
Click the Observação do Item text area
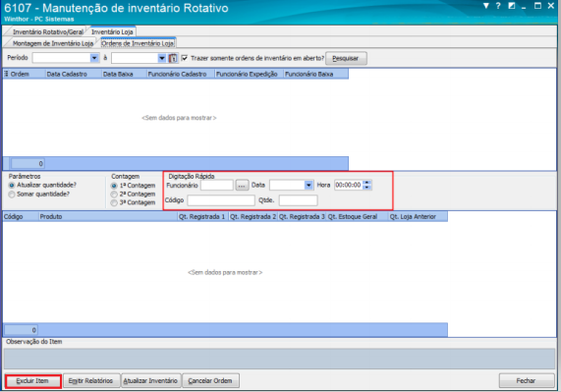pos(279,359)
